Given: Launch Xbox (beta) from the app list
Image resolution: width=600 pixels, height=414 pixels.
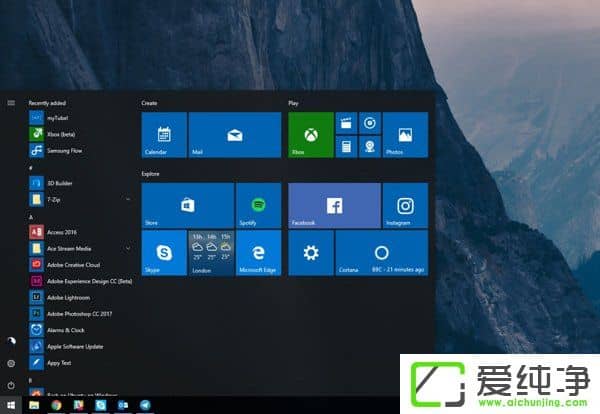Looking at the screenshot, I should point(80,134).
